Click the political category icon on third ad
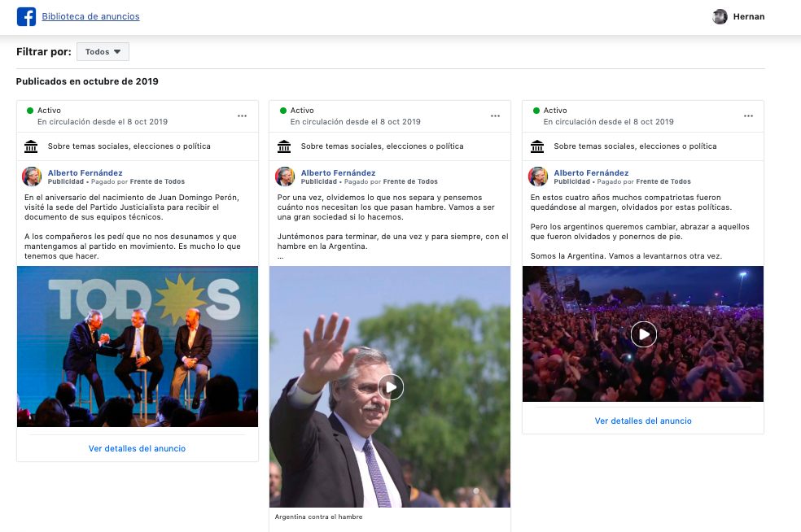Viewport: 801px width, 532px height. click(x=537, y=146)
